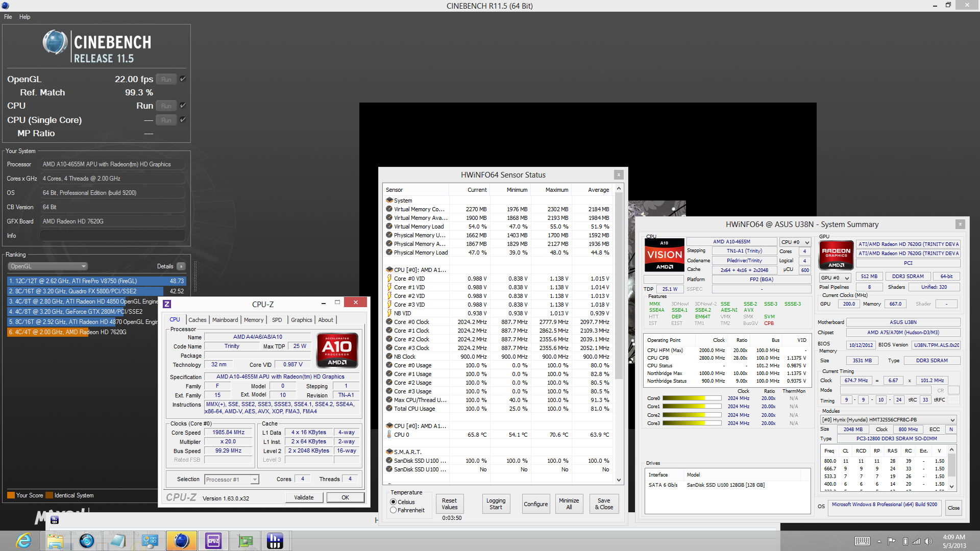The width and height of the screenshot is (980, 551).
Task: Click the sensor list scroll-down arrow
Action: click(619, 480)
